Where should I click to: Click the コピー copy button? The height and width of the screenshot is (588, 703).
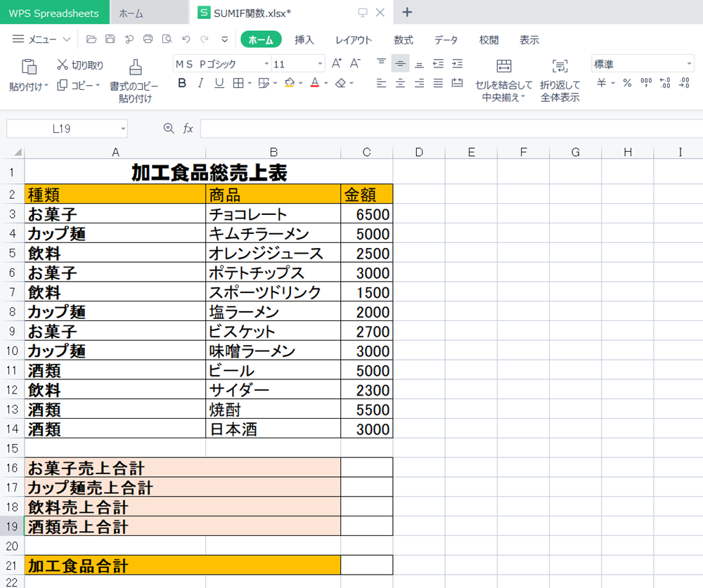click(79, 85)
